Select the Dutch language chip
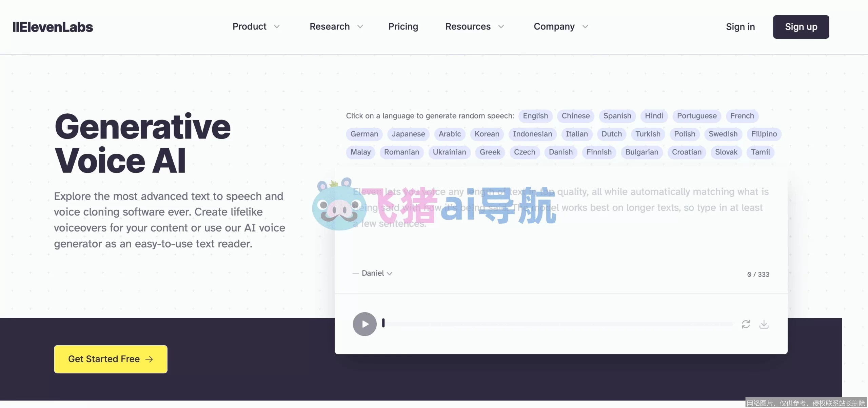This screenshot has width=868, height=408. tap(612, 134)
